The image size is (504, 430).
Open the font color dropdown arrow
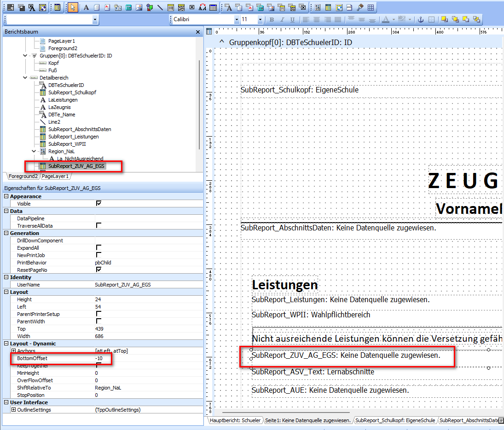click(x=394, y=20)
